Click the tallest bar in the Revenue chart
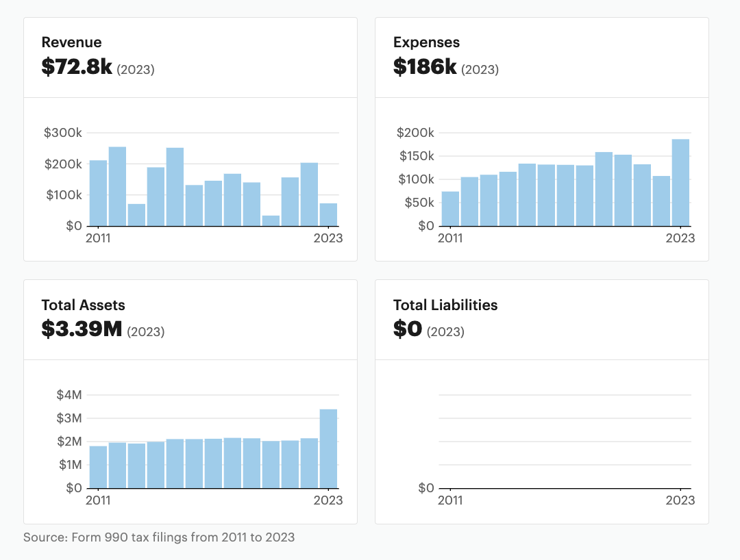This screenshot has height=560, width=740. 117,186
